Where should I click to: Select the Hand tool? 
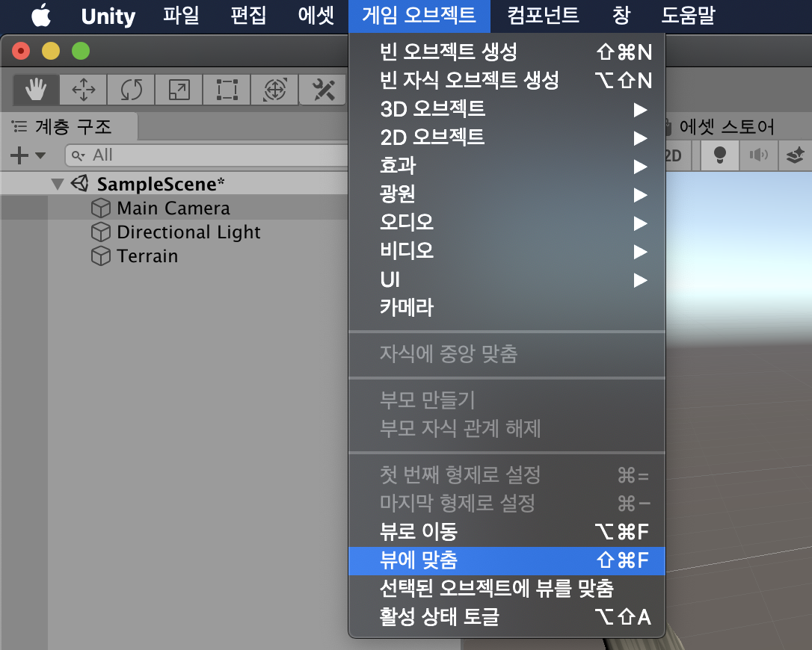36,90
